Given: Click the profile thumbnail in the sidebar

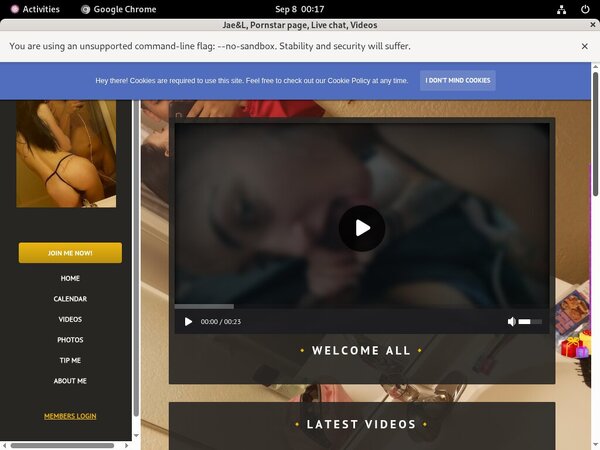Looking at the screenshot, I should coord(66,155).
